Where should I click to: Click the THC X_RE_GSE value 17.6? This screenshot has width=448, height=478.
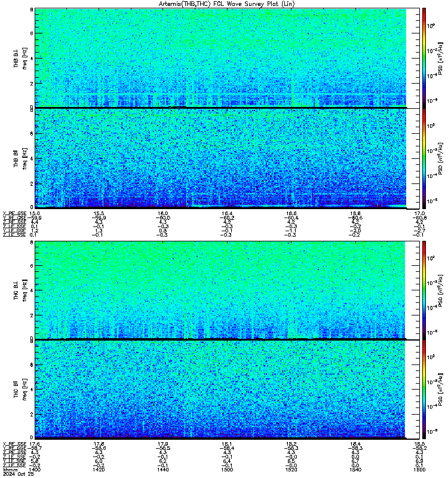(35, 444)
